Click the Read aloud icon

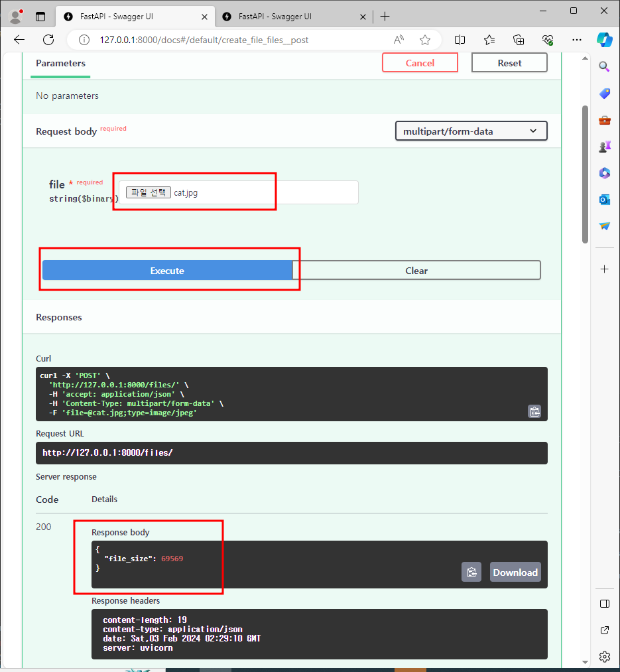(x=399, y=40)
